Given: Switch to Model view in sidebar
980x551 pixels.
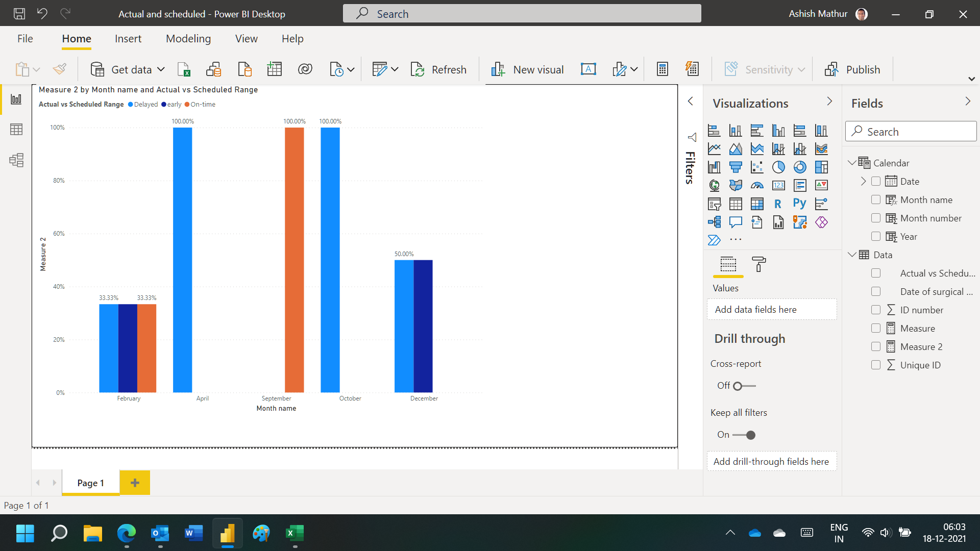Looking at the screenshot, I should [x=16, y=160].
